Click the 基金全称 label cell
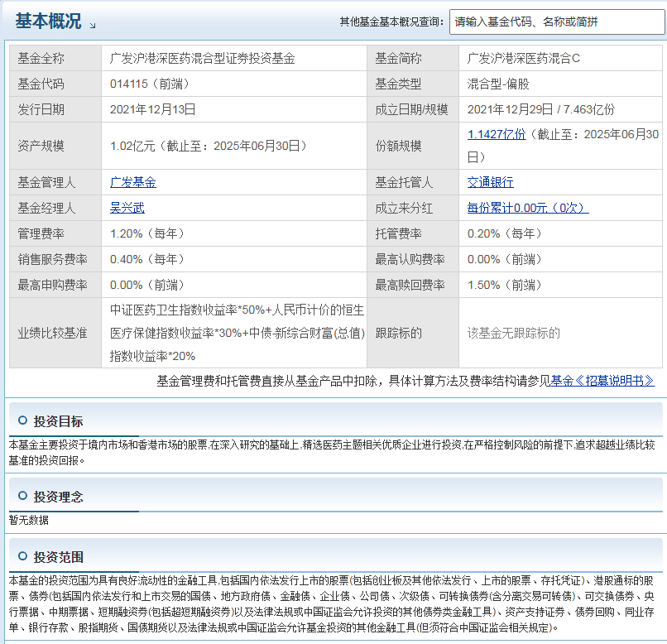The width and height of the screenshot is (667, 644). click(55, 58)
